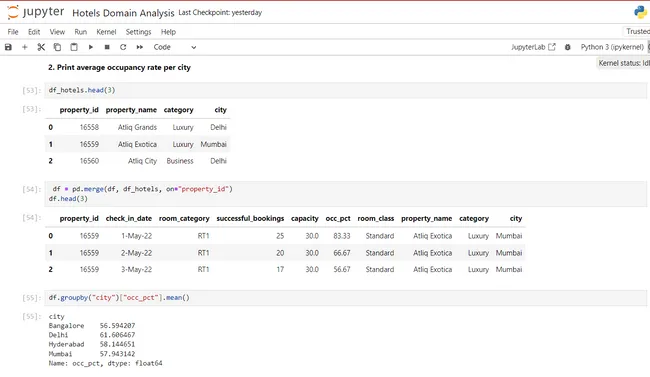The height and width of the screenshot is (377, 650).
Task: Click property_id 16560 cell
Action: 89,161
